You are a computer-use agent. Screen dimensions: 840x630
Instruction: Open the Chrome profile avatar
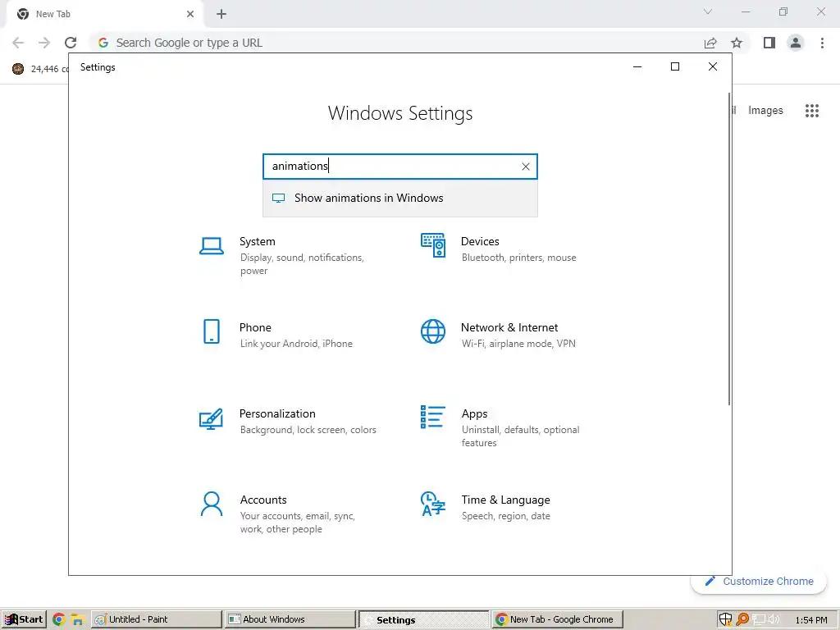click(796, 43)
